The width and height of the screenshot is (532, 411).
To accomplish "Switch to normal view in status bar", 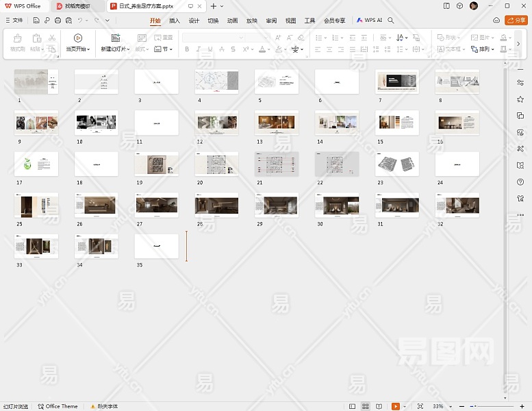I will click(x=353, y=406).
